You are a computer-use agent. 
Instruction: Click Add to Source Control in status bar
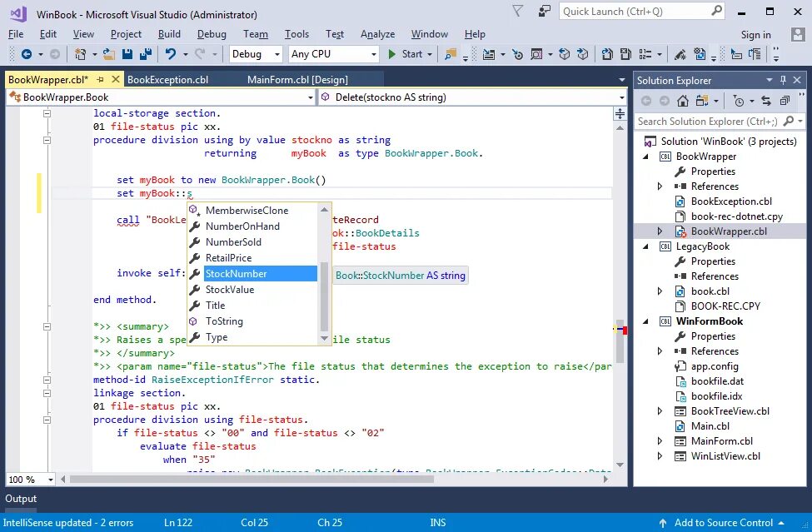724,523
